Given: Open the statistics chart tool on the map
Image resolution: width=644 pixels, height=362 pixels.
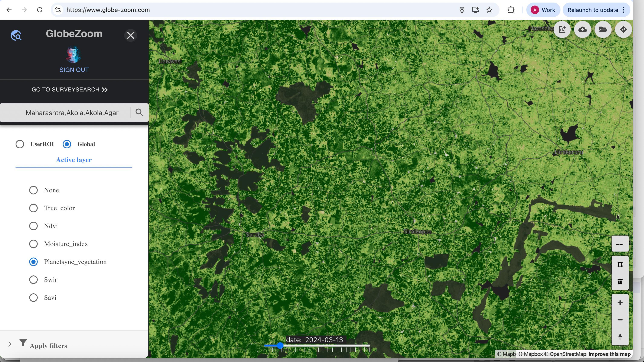Looking at the screenshot, I should click(x=562, y=29).
